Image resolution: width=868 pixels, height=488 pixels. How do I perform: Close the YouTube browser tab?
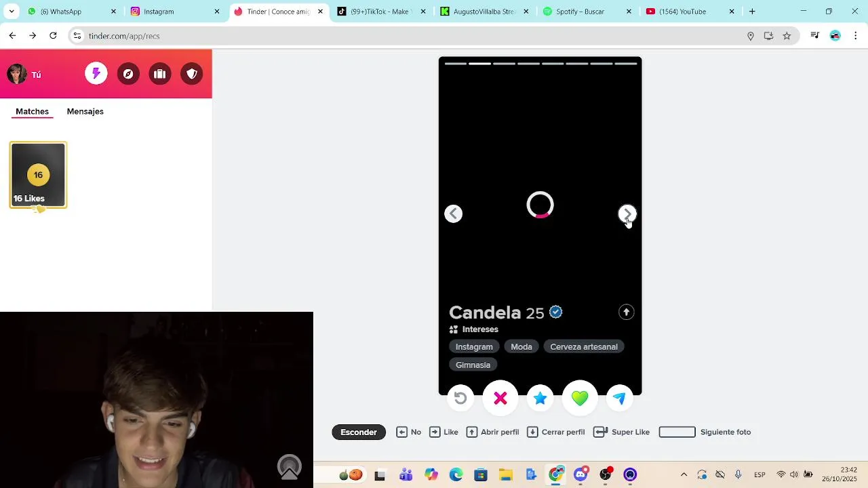coord(732,12)
